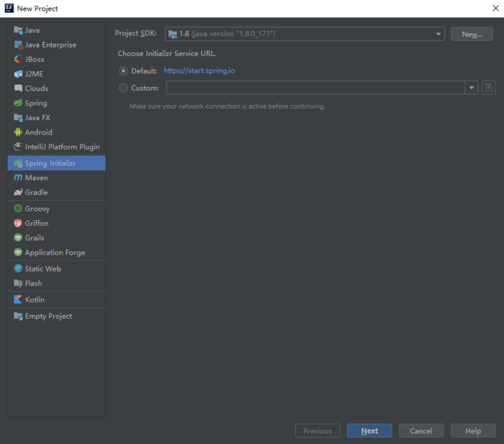This screenshot has width=504, height=444.
Task: Select the J2ME label in the list
Action: [x=34, y=74]
